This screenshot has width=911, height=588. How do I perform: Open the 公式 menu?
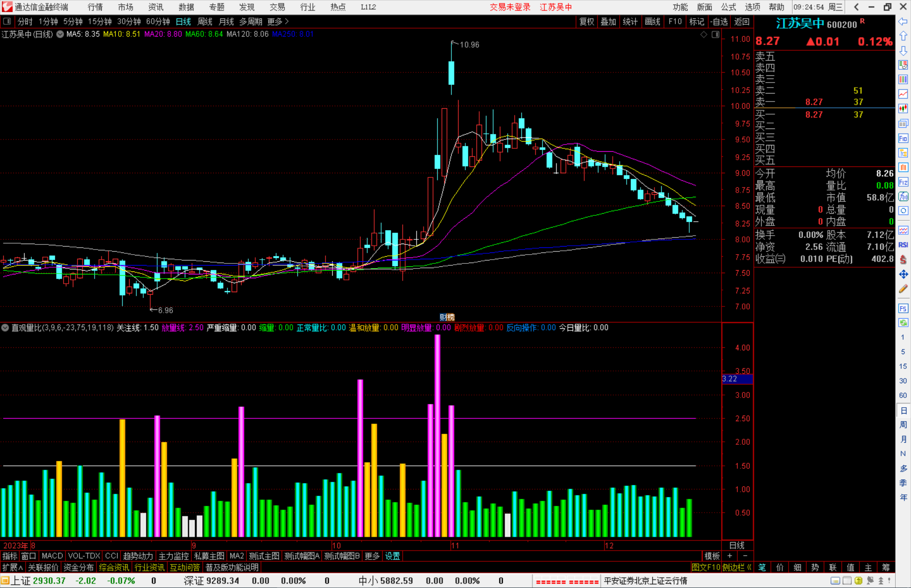(728, 7)
